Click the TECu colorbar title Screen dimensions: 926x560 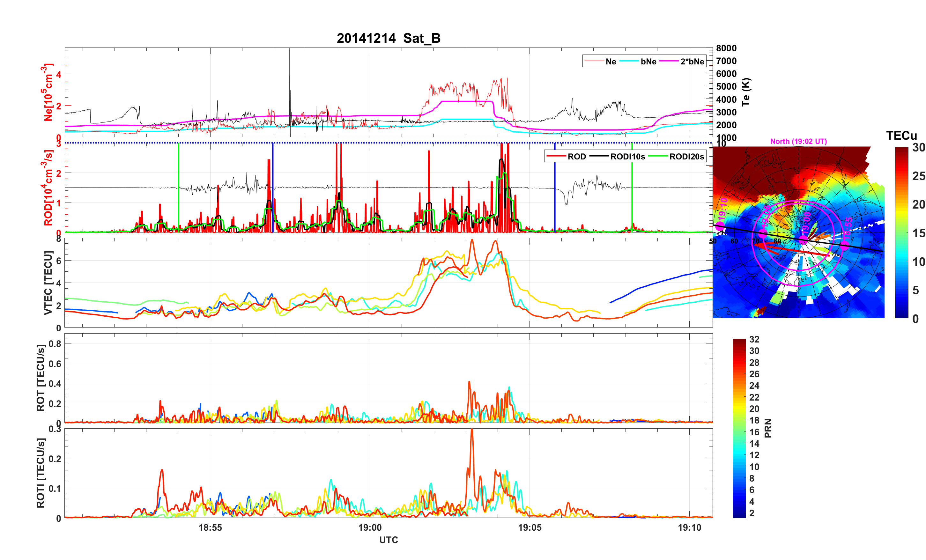tap(901, 135)
